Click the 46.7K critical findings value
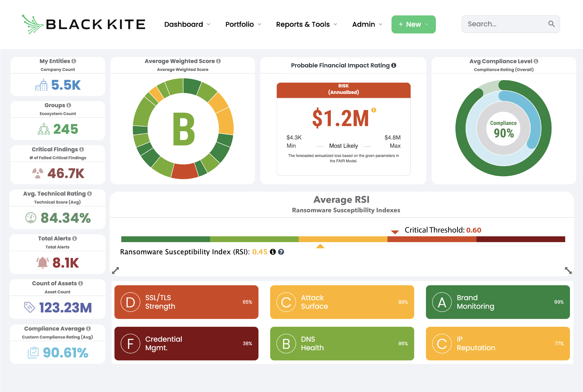Image resolution: width=583 pixels, height=392 pixels. [66, 173]
